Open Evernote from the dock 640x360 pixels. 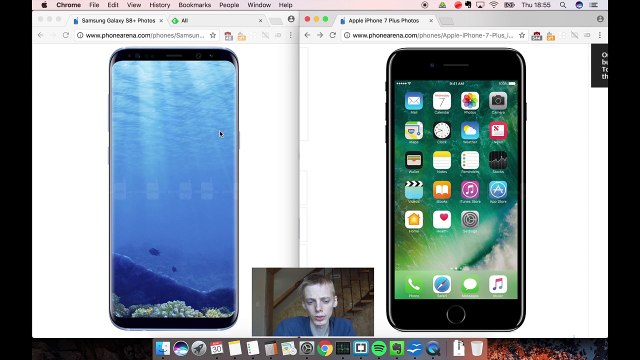point(396,348)
